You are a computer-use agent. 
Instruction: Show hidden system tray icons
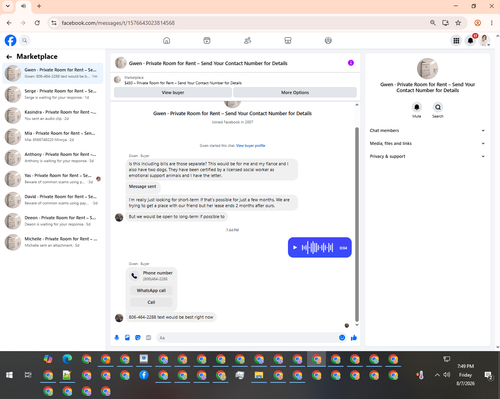pos(437,375)
